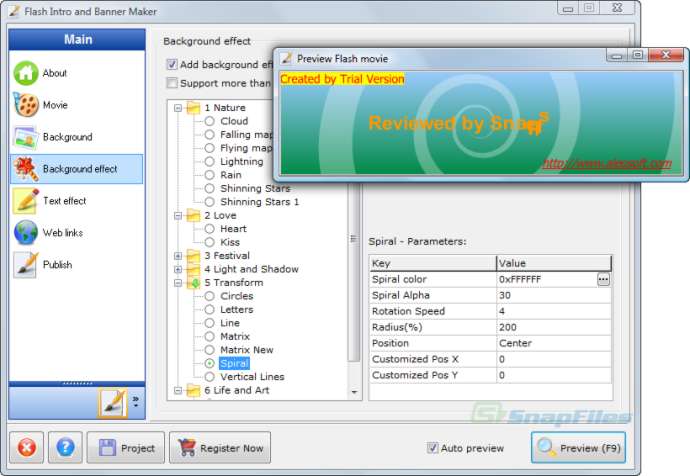Expand the 4 Light and Shadow node

178,269
